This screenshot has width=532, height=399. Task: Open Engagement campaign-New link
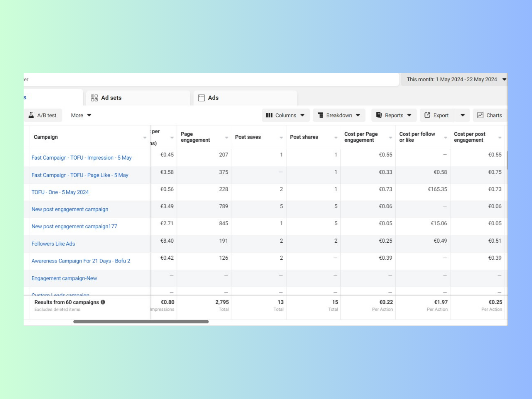(x=64, y=278)
